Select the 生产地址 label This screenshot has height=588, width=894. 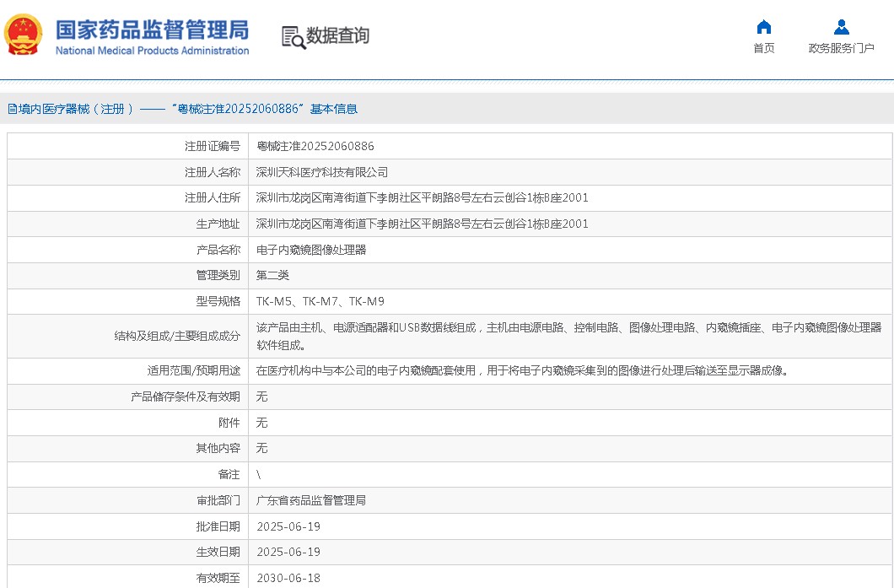click(218, 224)
